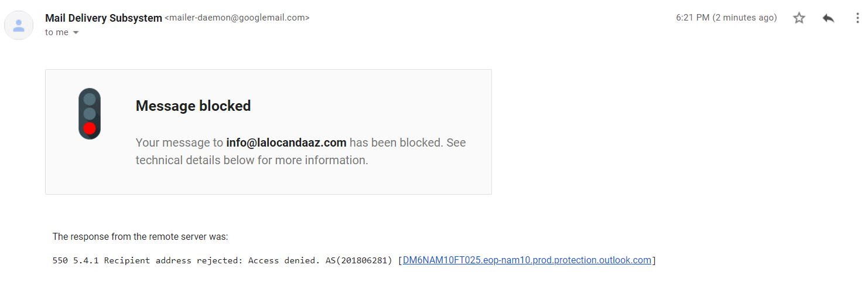Click the "technical details below" sentence
868x285 pixels.
click(252, 160)
